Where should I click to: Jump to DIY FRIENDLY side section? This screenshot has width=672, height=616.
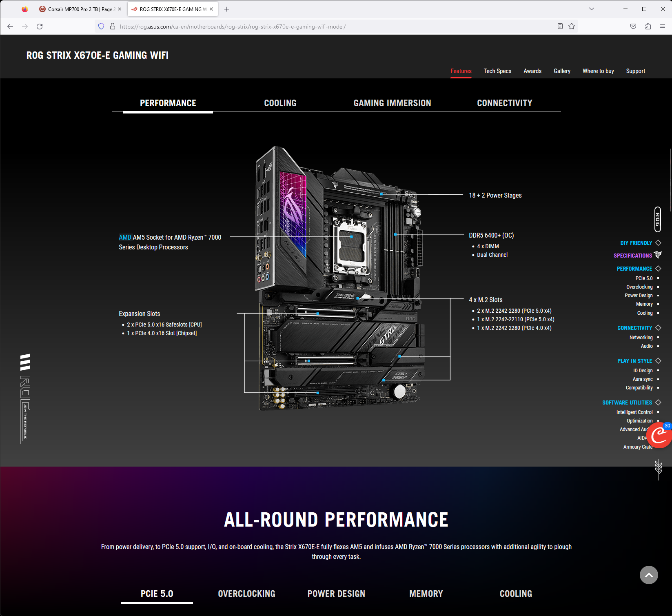[636, 243]
